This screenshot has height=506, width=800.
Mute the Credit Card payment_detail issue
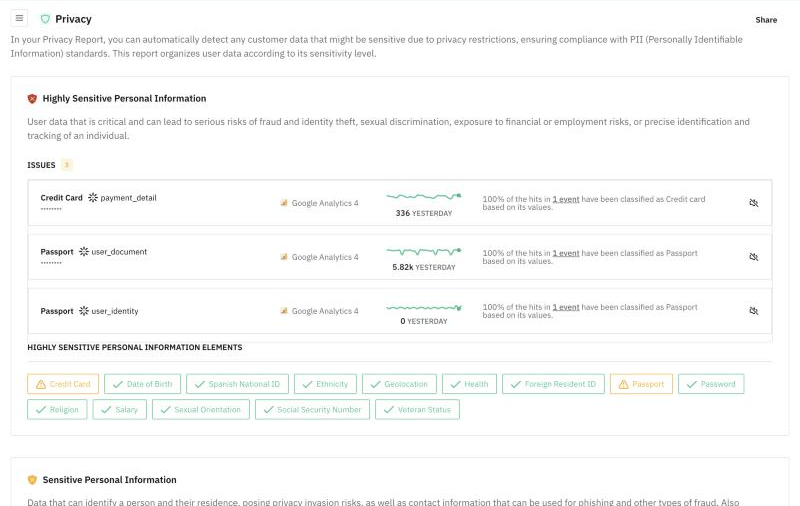pyautogui.click(x=754, y=203)
